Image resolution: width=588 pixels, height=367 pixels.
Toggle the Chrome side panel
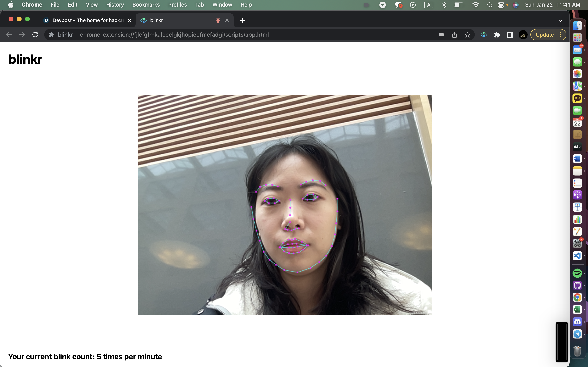[510, 35]
